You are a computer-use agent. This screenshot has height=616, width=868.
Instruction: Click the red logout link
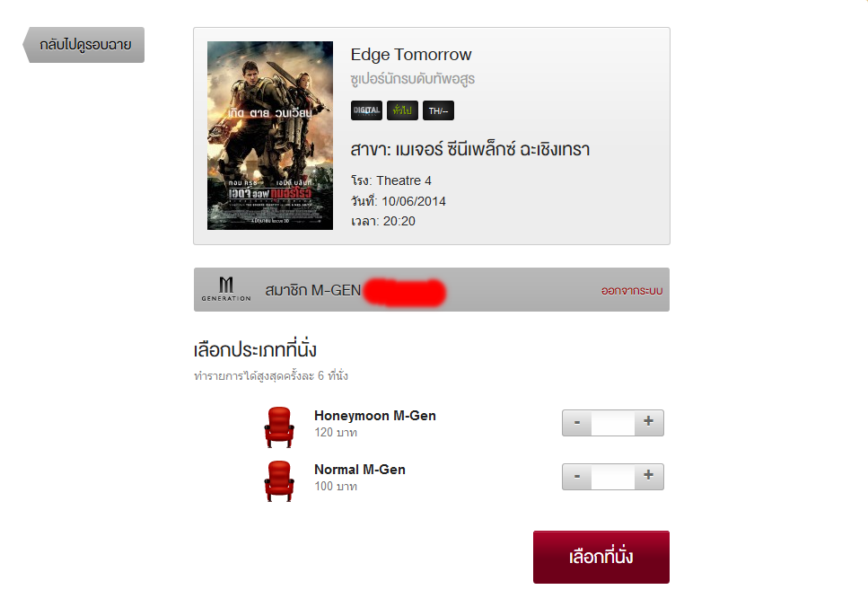point(632,291)
